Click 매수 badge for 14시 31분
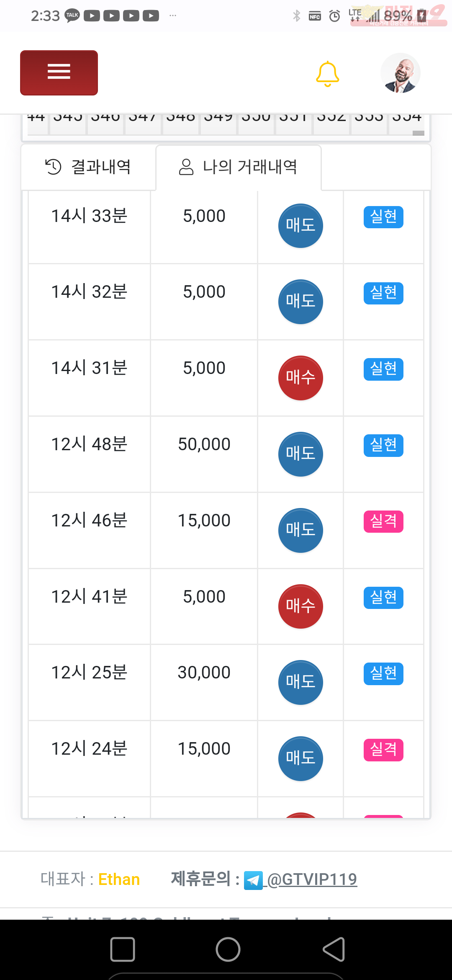The height and width of the screenshot is (980, 452). point(300,378)
